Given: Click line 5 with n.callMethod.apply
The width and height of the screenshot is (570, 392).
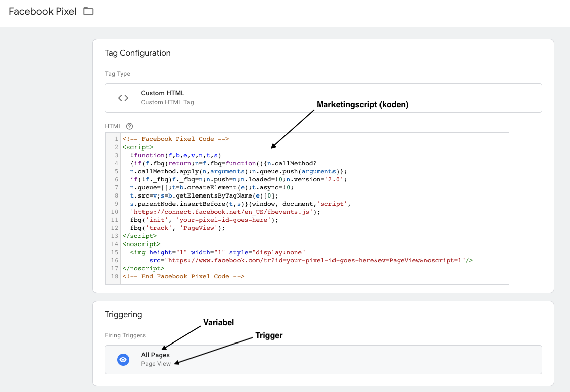Looking at the screenshot, I should click(239, 171).
